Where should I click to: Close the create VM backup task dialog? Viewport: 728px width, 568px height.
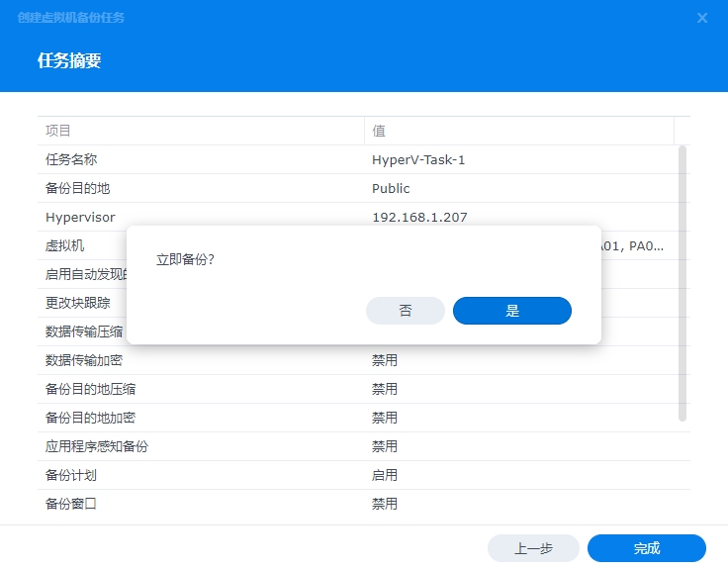[702, 18]
